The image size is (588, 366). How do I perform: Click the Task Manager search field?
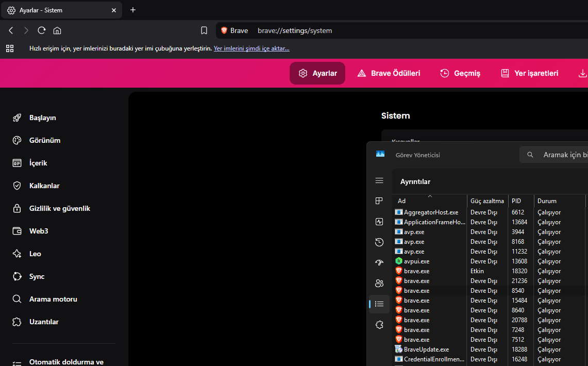click(x=554, y=155)
